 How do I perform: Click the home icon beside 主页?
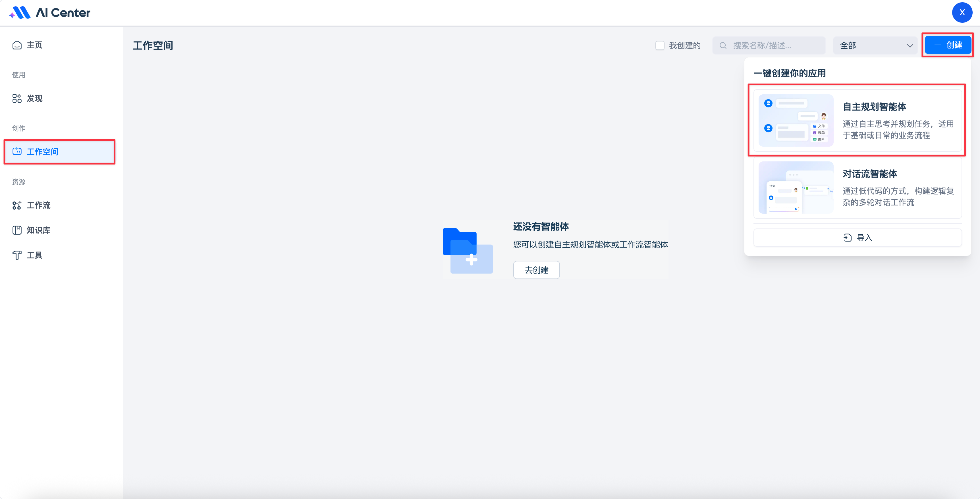[x=17, y=45]
